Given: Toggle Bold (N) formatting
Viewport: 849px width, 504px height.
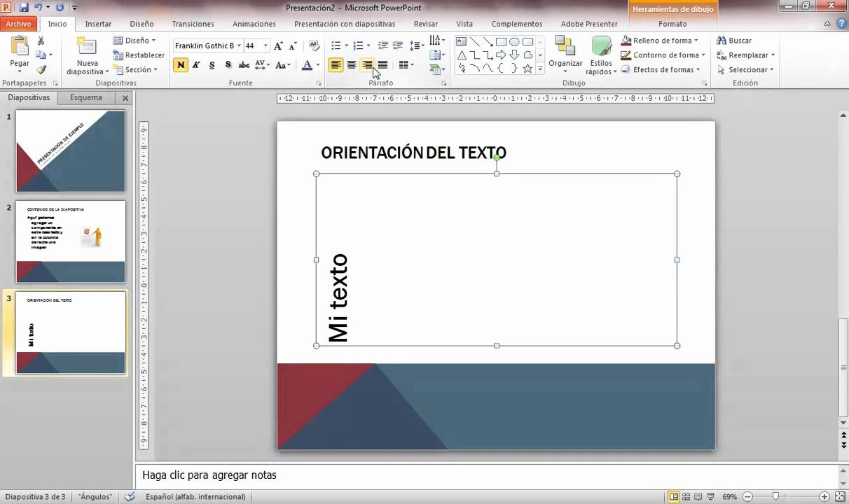Looking at the screenshot, I should (181, 65).
